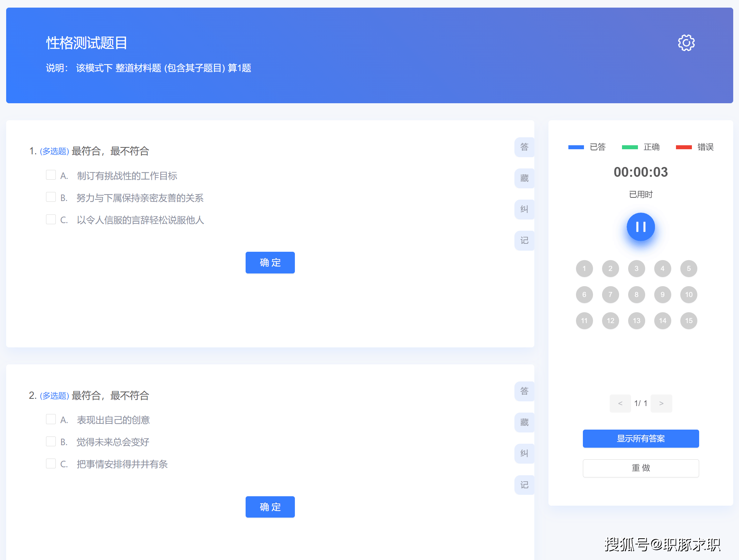Click 显示所有答案 button

click(640, 439)
